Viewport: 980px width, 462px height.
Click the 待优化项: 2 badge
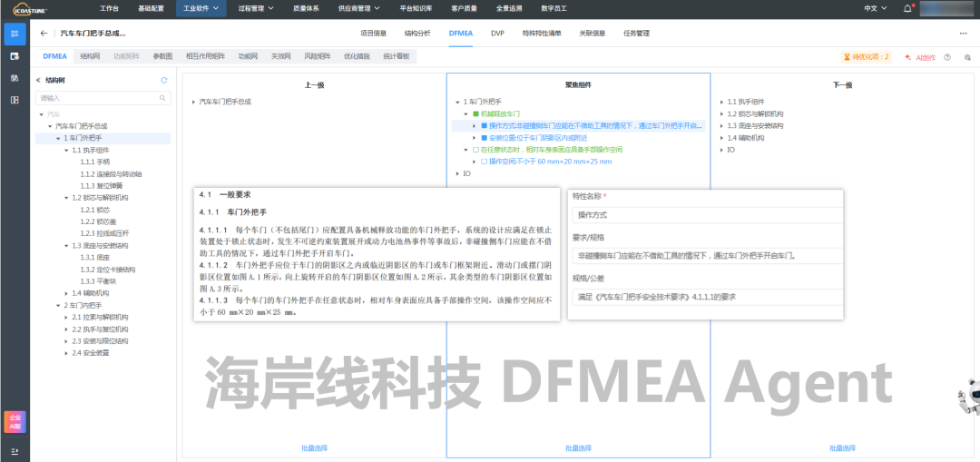click(x=867, y=56)
